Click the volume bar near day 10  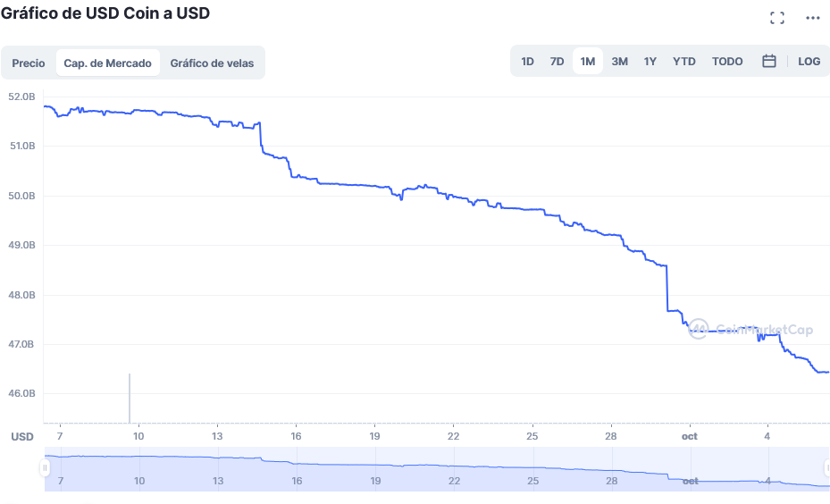130,399
